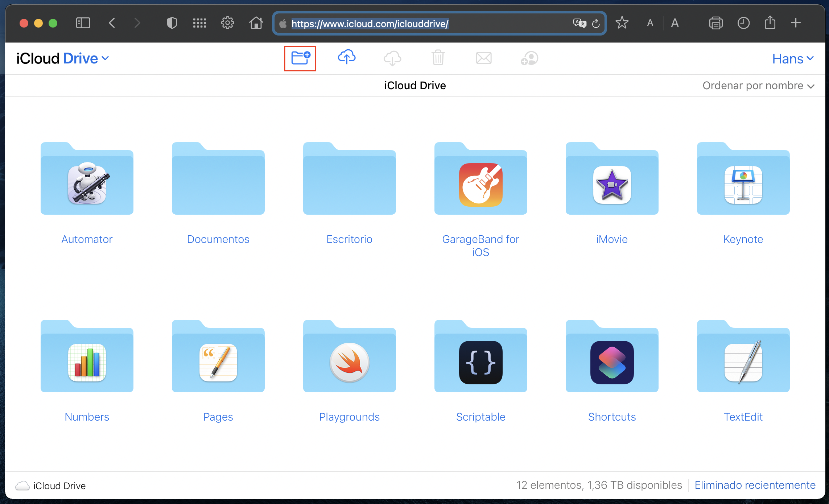The image size is (829, 504).
Task: Open a new tab with plus button
Action: click(796, 23)
